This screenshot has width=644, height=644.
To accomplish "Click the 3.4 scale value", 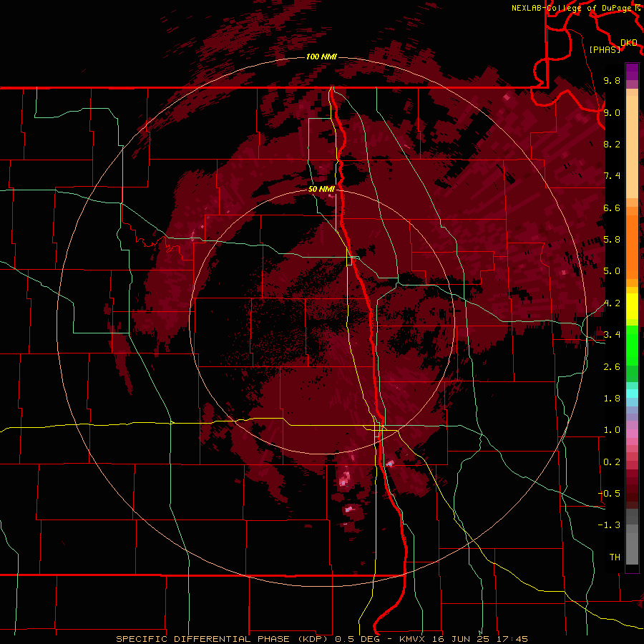I will pyautogui.click(x=612, y=335).
